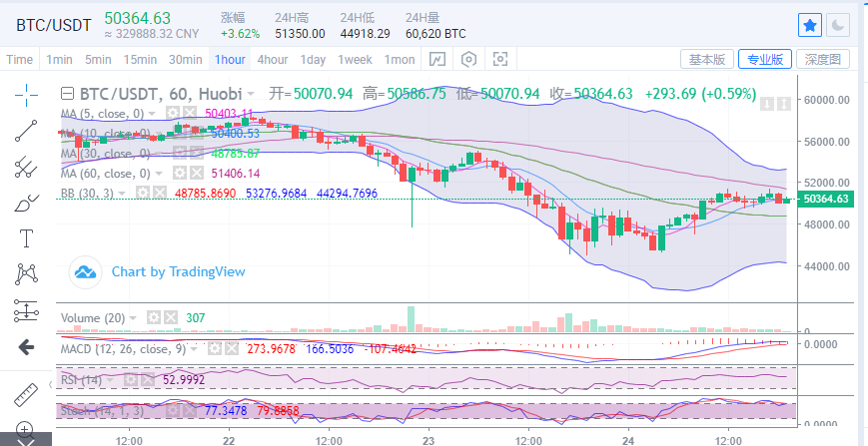Remove the MA (30, close, 0) indicator
The image size is (868, 446).
pos(196,153)
